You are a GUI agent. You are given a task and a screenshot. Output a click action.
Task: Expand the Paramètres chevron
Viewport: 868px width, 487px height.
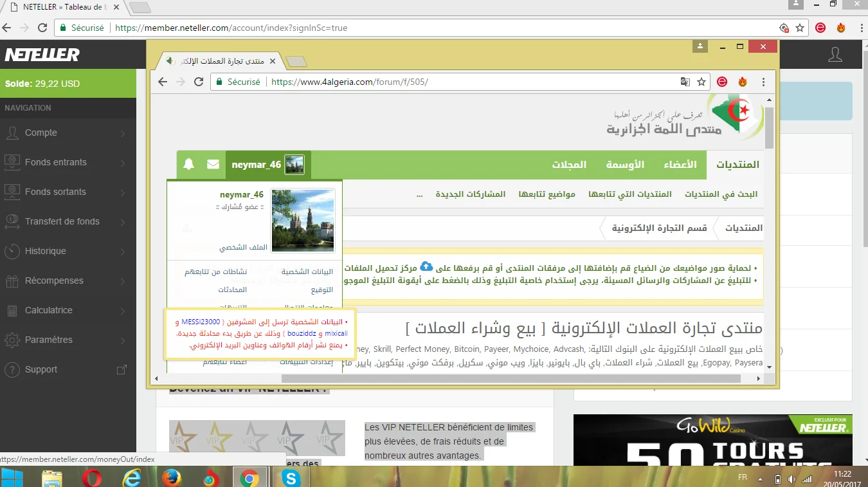tap(123, 340)
